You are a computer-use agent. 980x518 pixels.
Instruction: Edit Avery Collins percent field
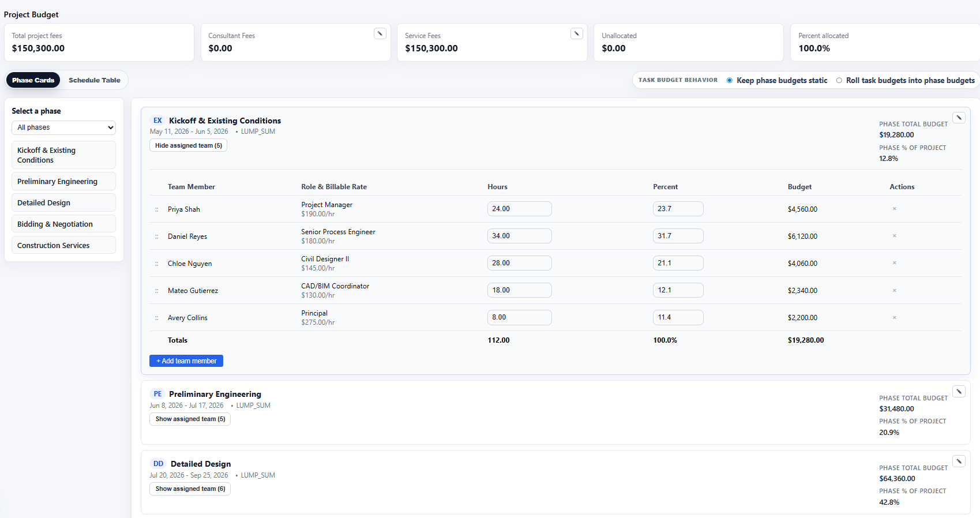click(x=678, y=317)
